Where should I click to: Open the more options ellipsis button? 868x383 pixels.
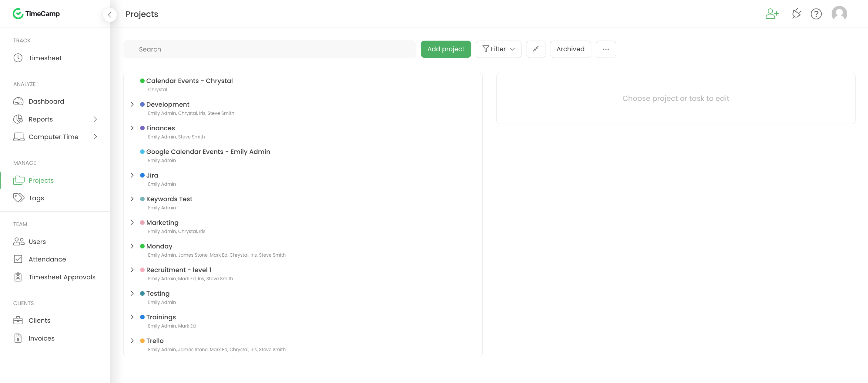605,49
